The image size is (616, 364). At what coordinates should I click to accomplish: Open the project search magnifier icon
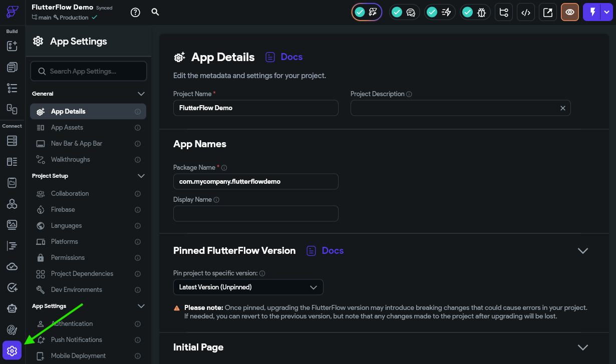(155, 12)
